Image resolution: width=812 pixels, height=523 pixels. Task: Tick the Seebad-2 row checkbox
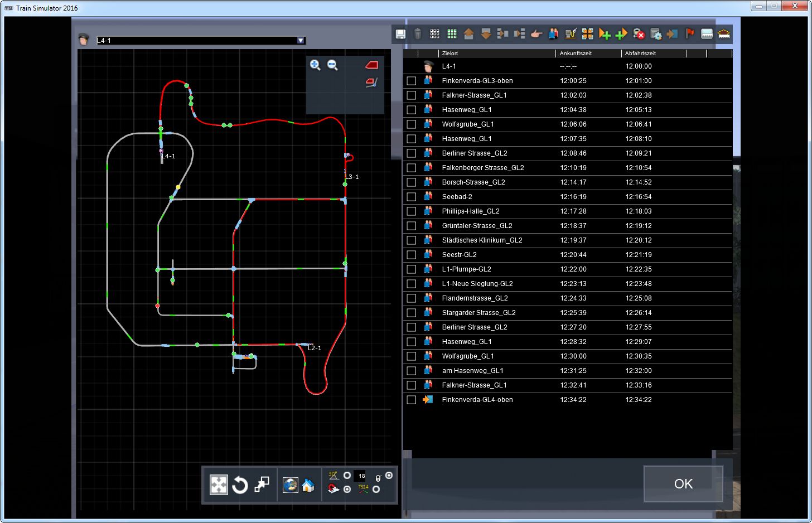point(412,197)
